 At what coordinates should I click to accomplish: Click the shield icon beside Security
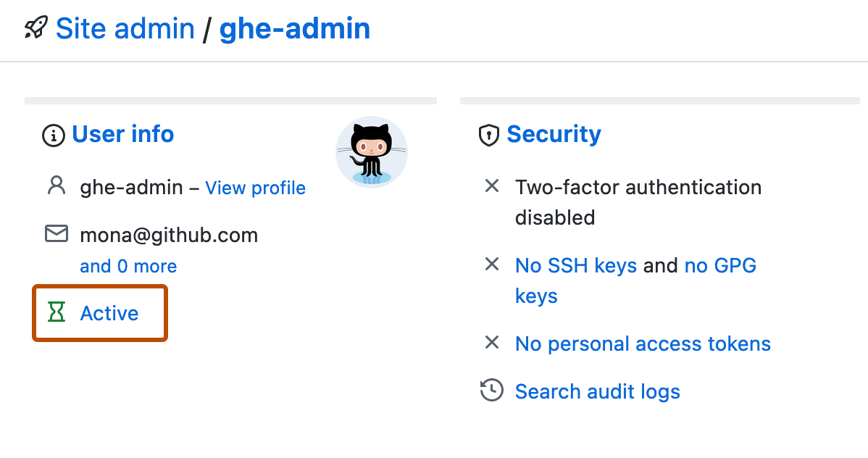coord(489,135)
